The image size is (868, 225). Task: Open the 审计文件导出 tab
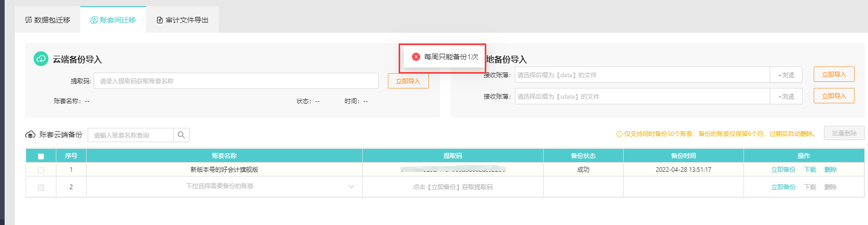182,20
